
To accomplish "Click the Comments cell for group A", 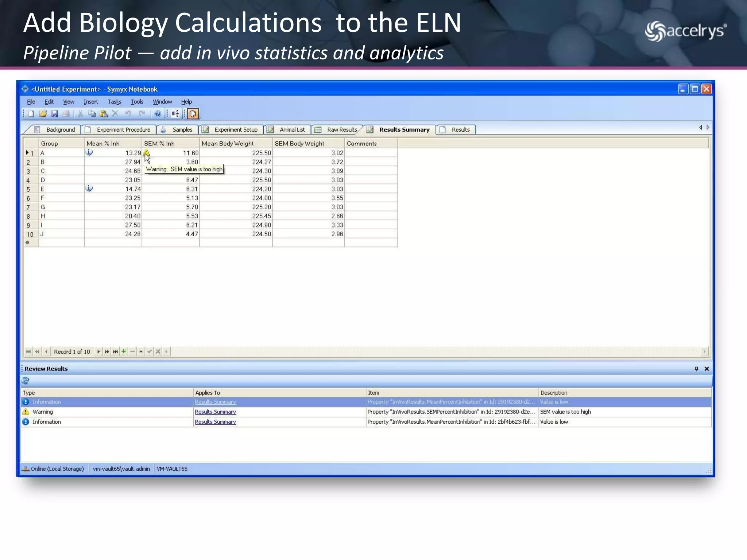I will point(371,153).
